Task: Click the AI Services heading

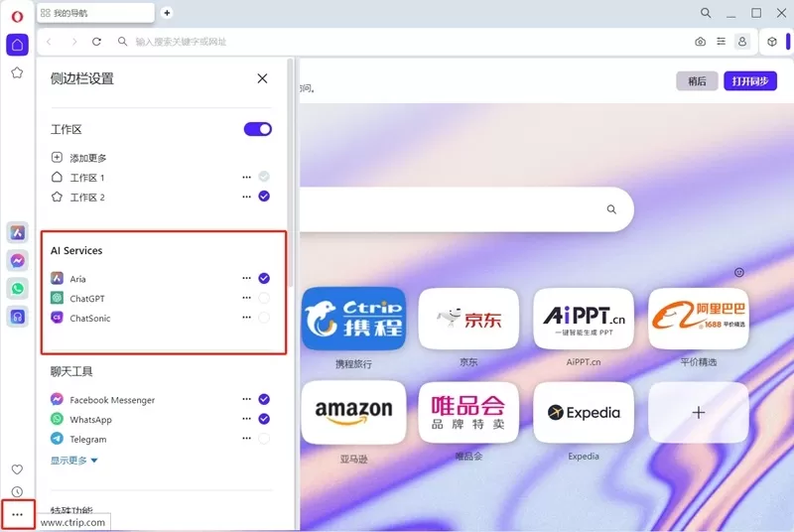Action: point(76,250)
